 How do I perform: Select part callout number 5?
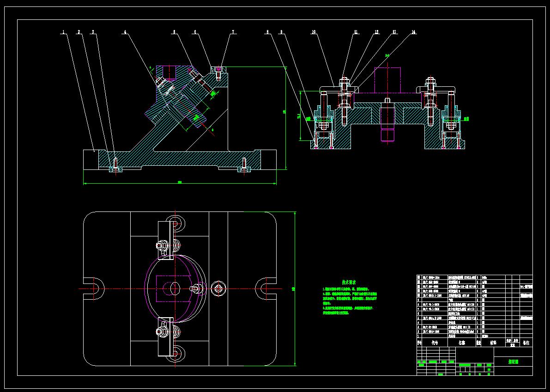click(175, 32)
